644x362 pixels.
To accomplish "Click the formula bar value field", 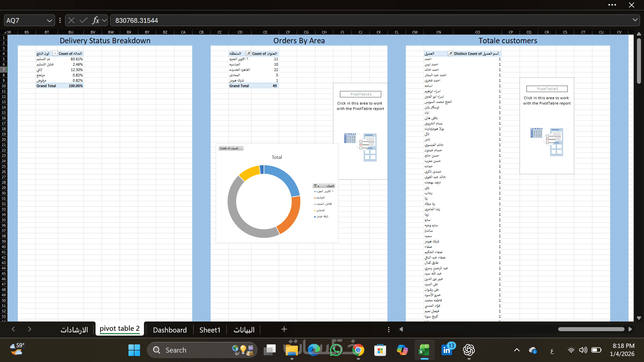I will pyautogui.click(x=369, y=20).
